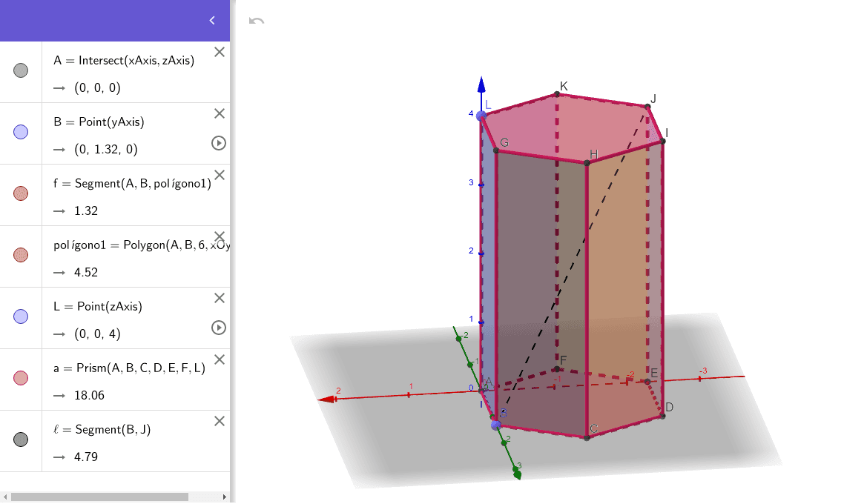Start animation for point L
Image resolution: width=844 pixels, height=504 pixels.
(219, 328)
